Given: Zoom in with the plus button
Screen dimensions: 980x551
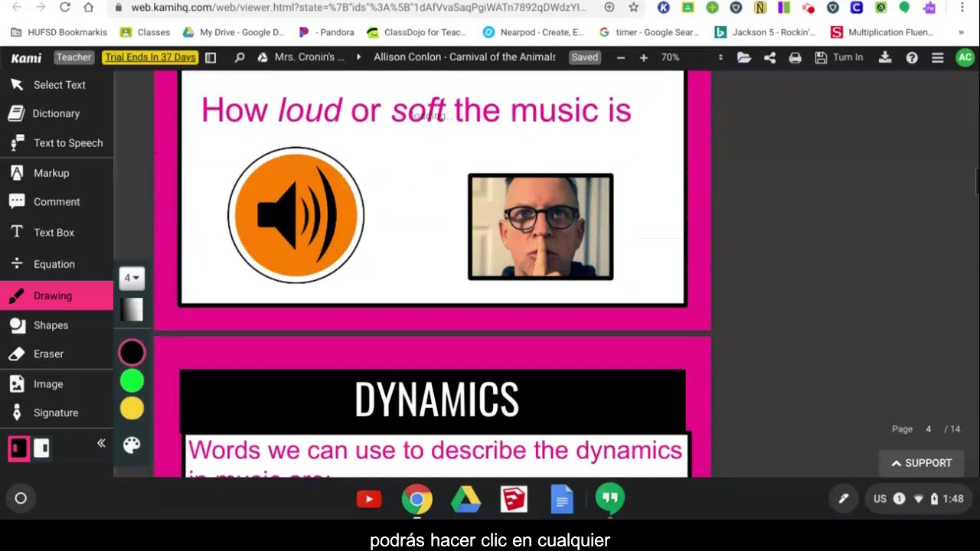Looking at the screenshot, I should [x=644, y=57].
